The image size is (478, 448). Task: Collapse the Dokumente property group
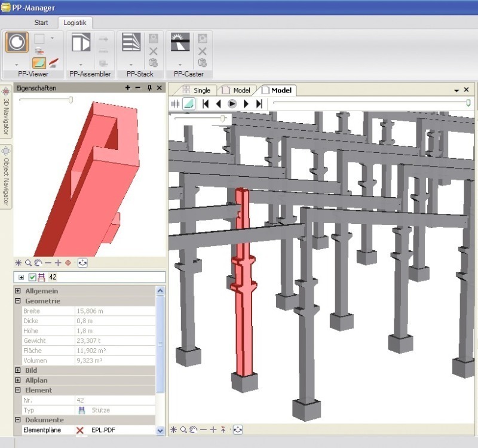pos(18,420)
